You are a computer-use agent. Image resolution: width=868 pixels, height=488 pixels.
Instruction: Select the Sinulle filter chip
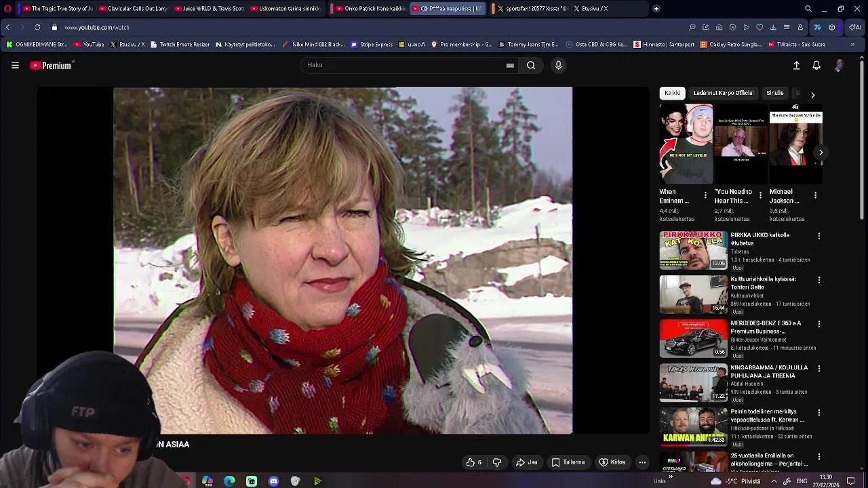tap(774, 93)
